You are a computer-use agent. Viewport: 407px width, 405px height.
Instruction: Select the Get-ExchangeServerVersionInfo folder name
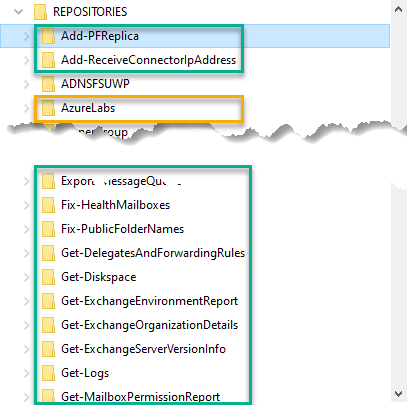tap(143, 349)
